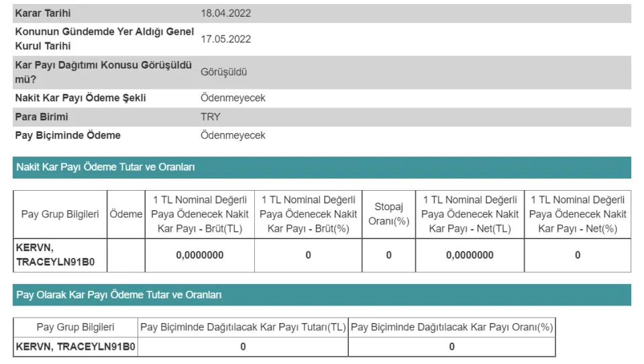The height and width of the screenshot is (364, 644).
Task: Click the Nakit Kar Payı Ödeme Tutar ve Oranları header
Action: 105,167
